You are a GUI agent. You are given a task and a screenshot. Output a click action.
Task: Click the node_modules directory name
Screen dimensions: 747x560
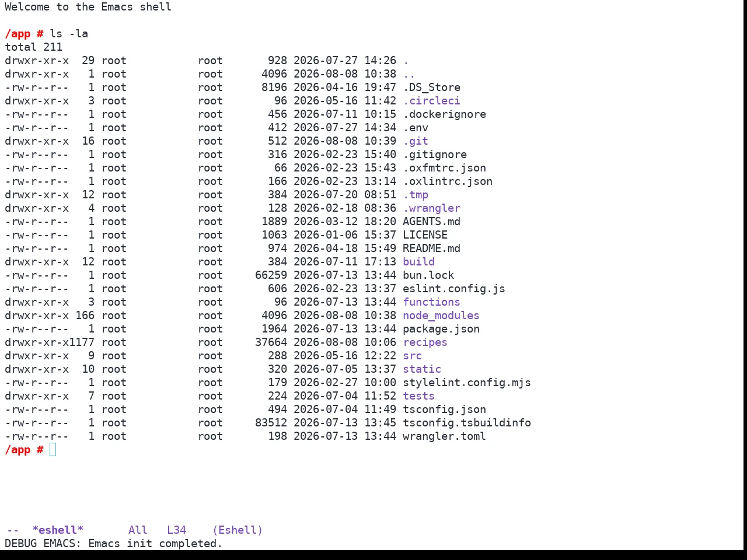coord(441,316)
